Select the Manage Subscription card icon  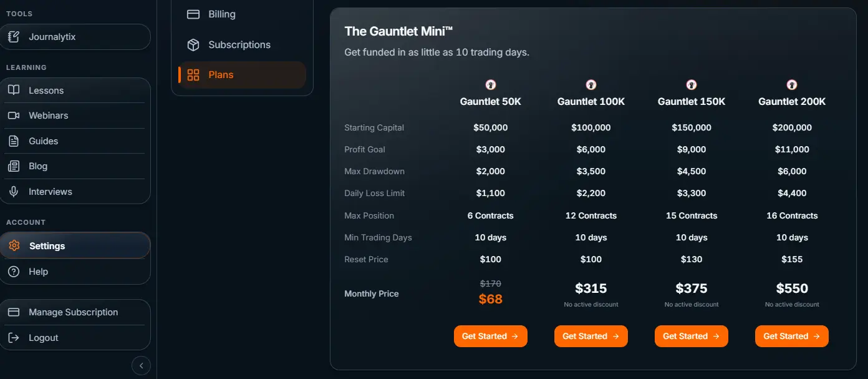(x=14, y=312)
